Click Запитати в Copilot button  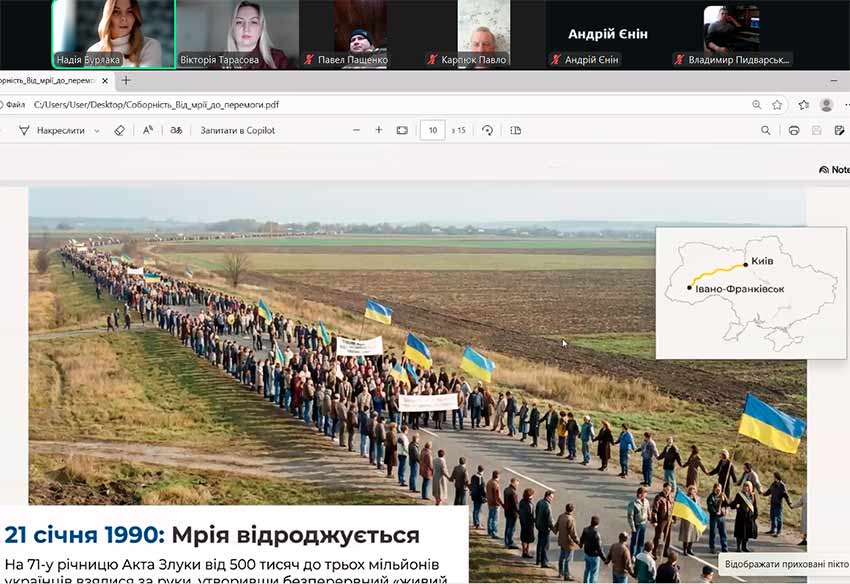238,130
